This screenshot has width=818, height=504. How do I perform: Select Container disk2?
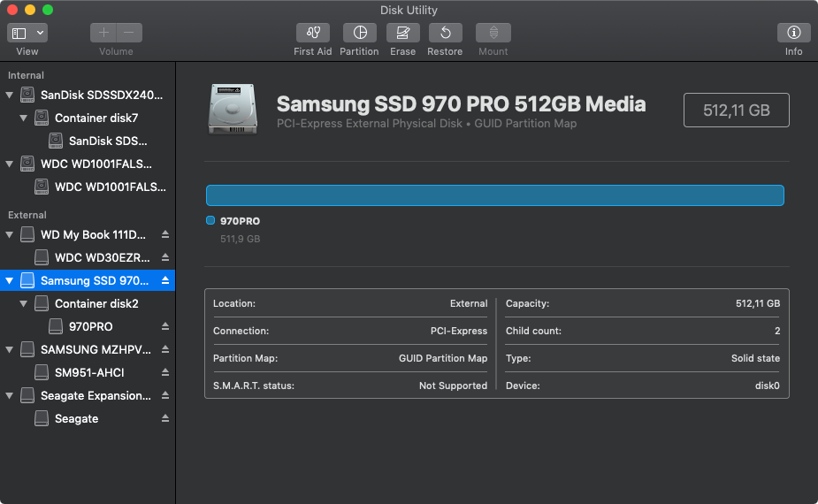tap(88, 303)
